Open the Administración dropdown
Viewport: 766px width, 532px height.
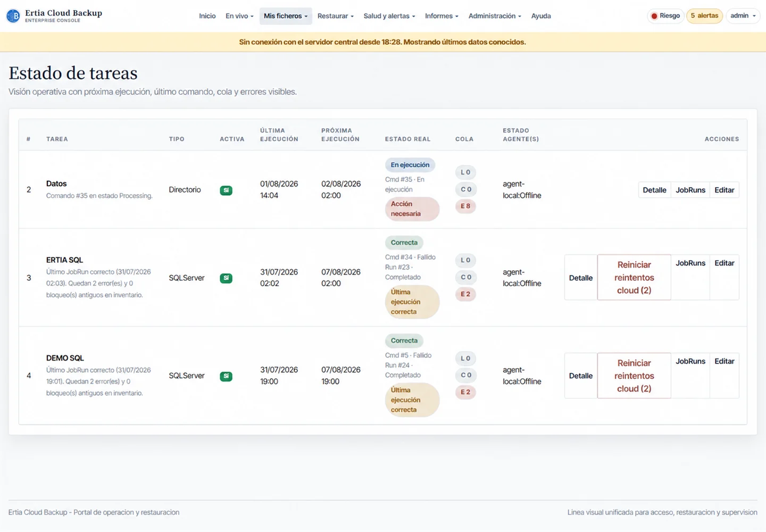(x=495, y=16)
